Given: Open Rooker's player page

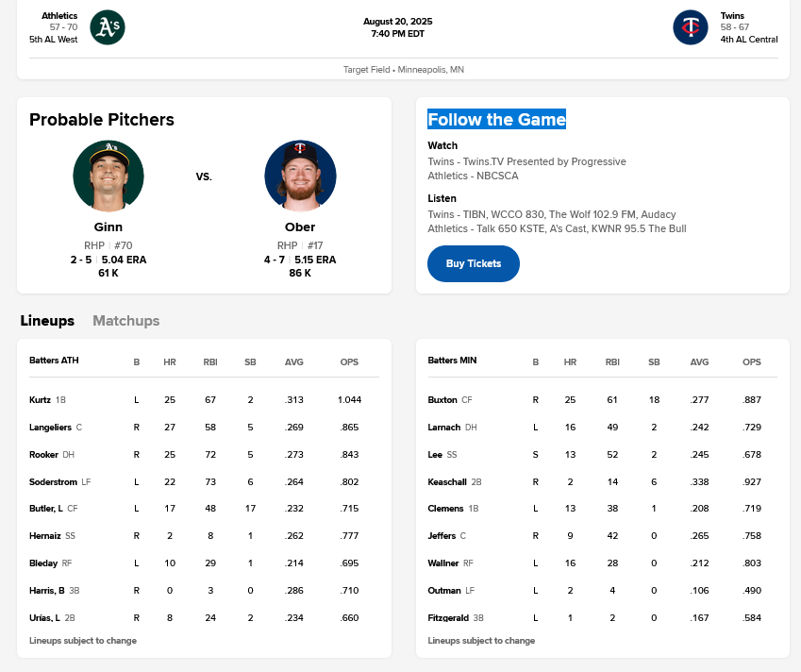Looking at the screenshot, I should 43,455.
